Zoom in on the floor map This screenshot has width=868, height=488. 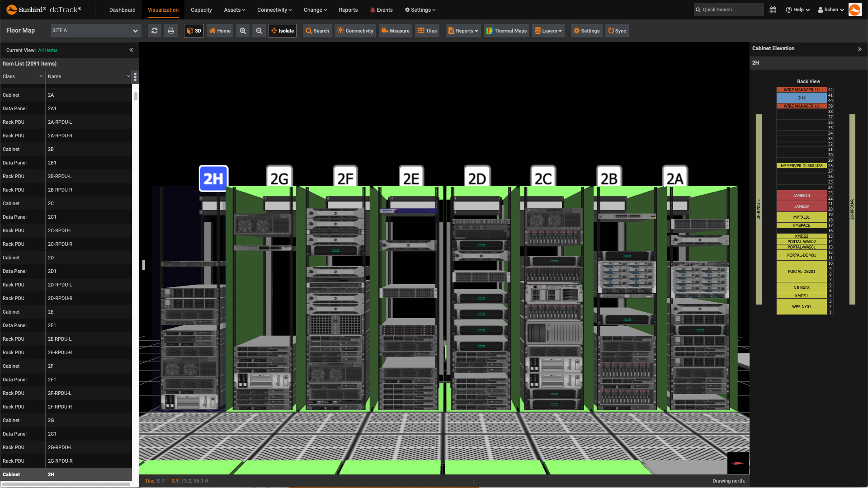[x=243, y=31]
